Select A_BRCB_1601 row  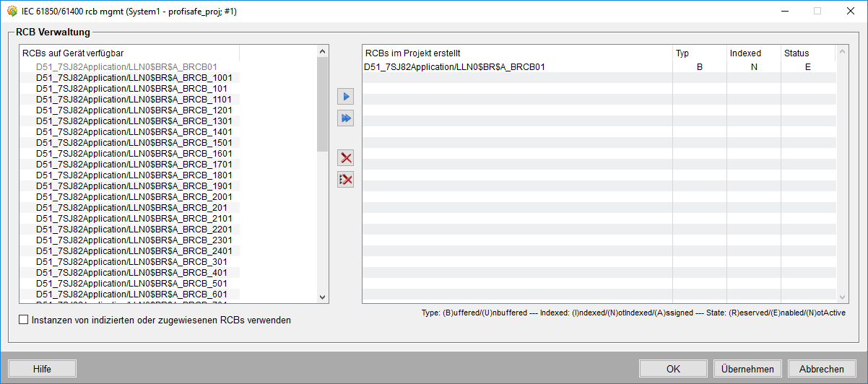click(130, 153)
